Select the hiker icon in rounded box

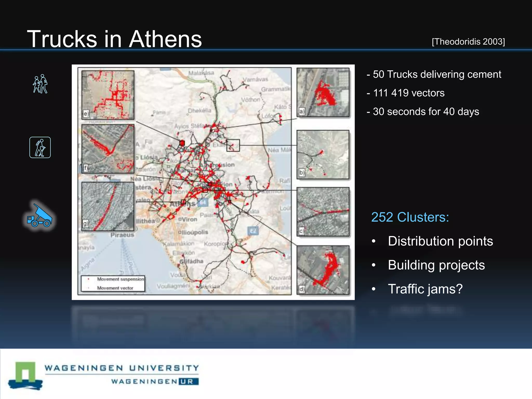(40, 147)
